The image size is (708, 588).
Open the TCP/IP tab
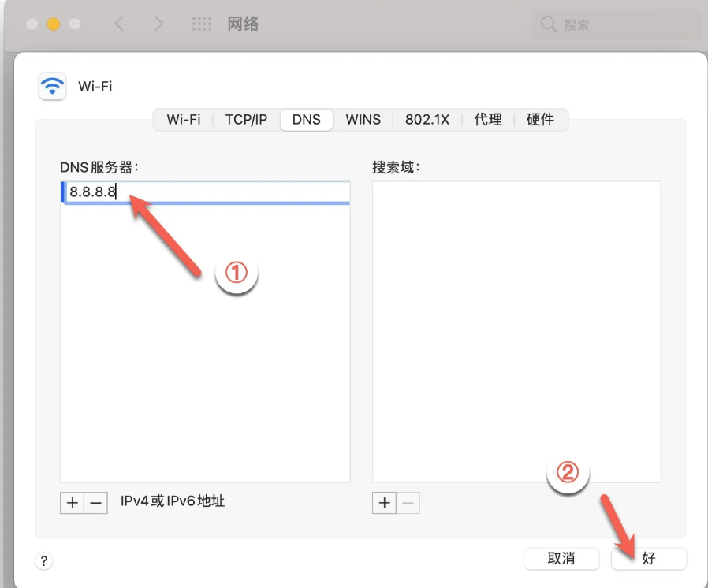tap(246, 120)
